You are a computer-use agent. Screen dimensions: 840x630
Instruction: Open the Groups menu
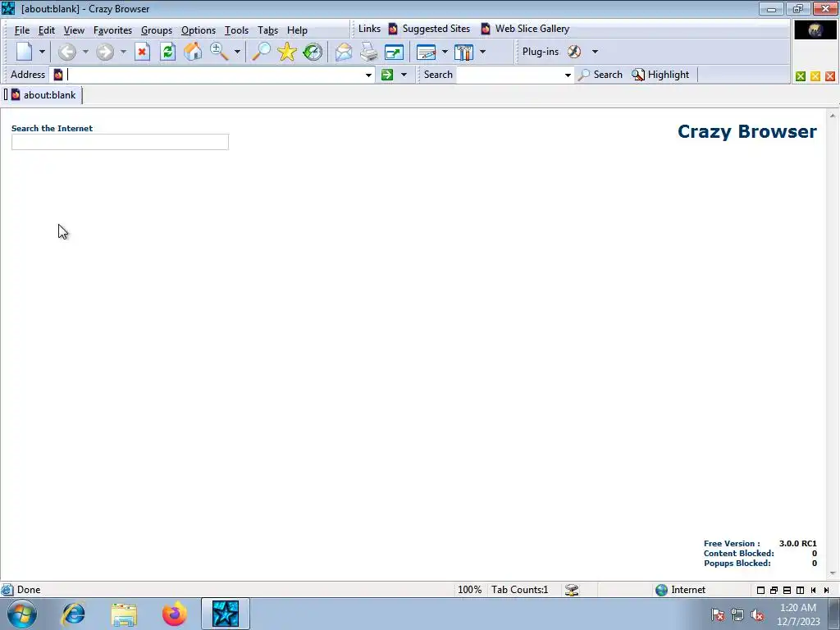point(157,30)
